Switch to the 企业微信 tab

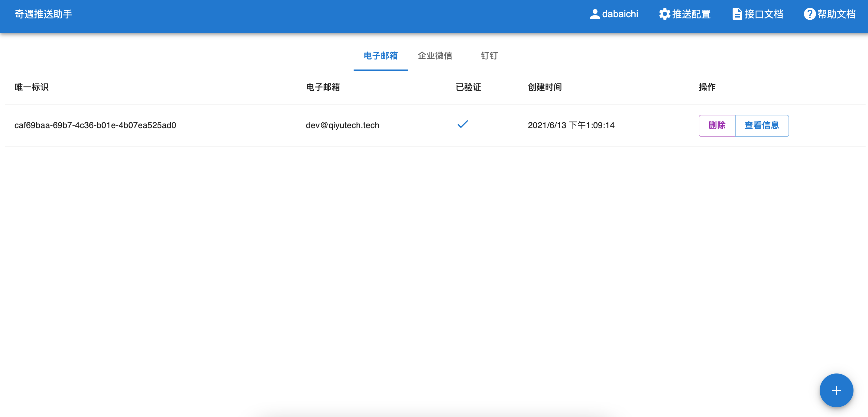click(x=435, y=56)
